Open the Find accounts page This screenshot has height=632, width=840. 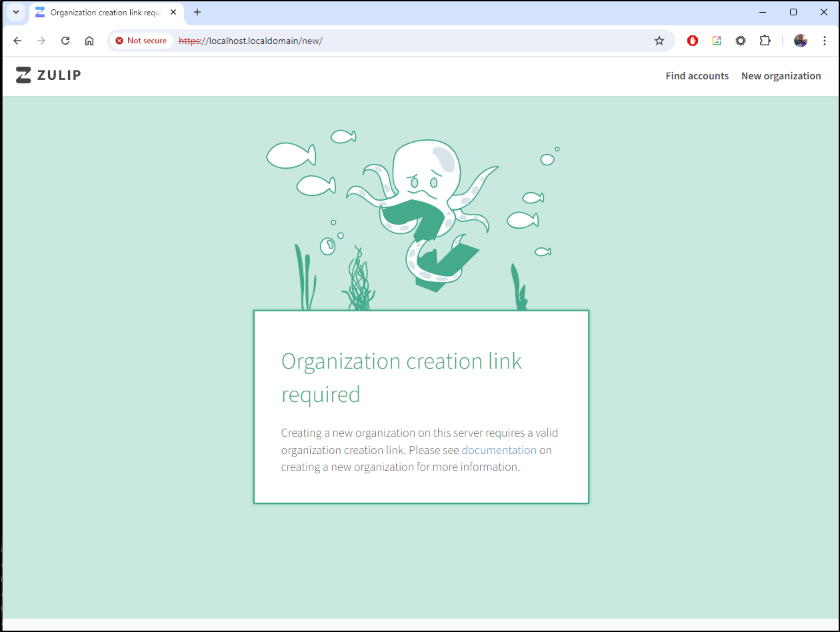pyautogui.click(x=697, y=76)
